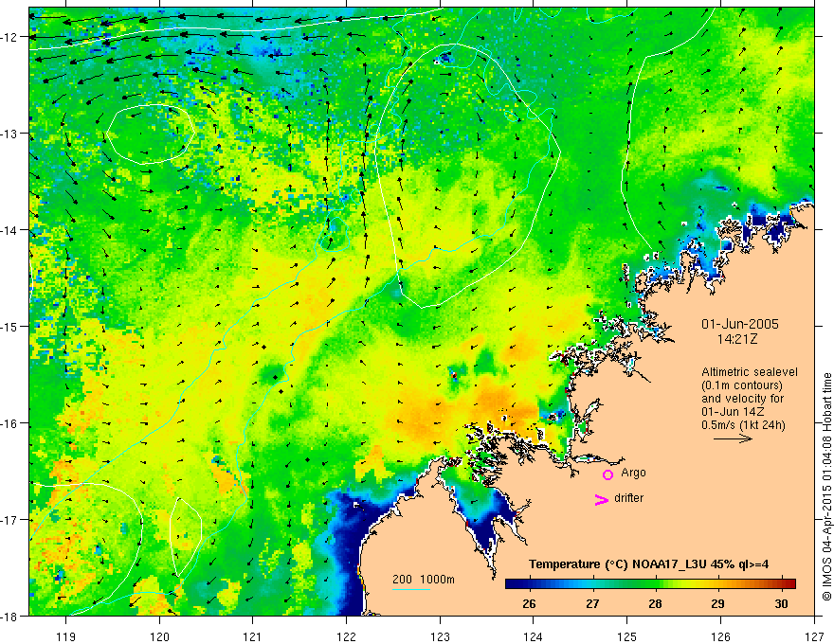Click latitude axis label -12
The width and height of the screenshot is (834, 644).
(x=9, y=37)
